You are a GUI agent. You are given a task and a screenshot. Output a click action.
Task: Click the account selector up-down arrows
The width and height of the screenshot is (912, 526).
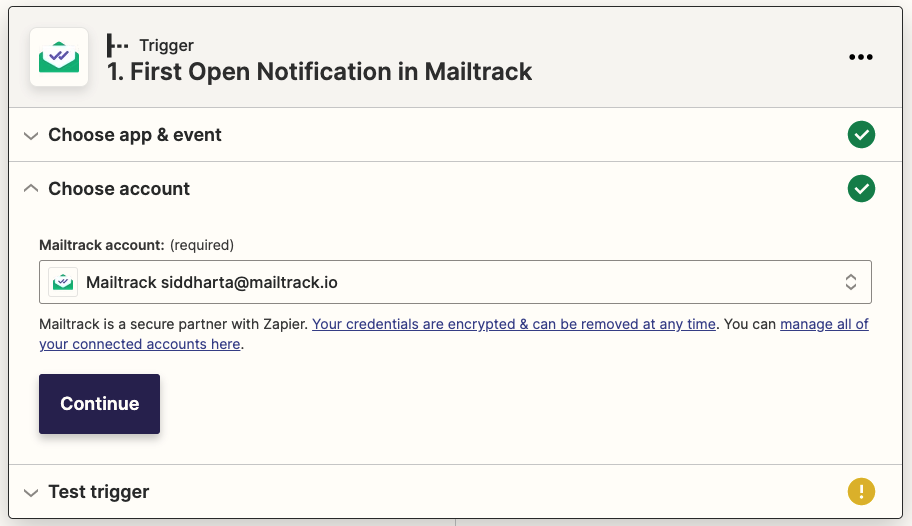coord(851,282)
